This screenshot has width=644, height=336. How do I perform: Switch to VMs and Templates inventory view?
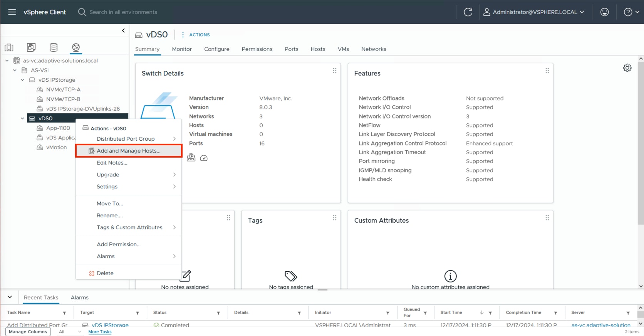[31, 47]
